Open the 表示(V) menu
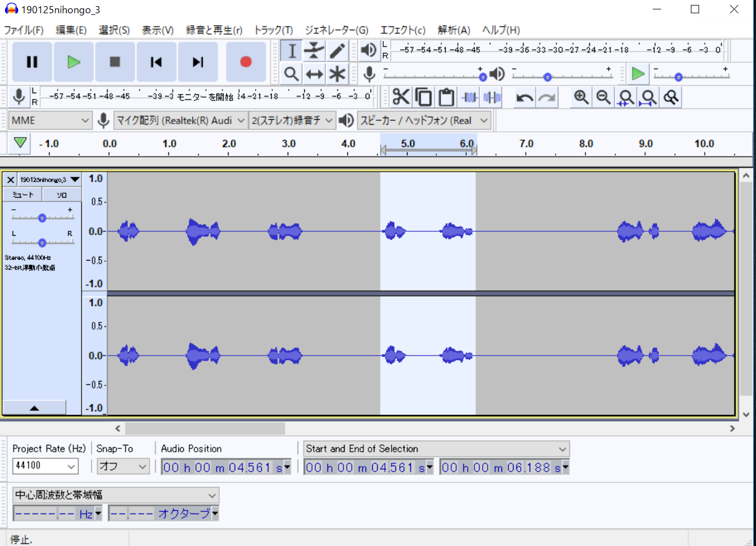This screenshot has height=546, width=756. point(157,30)
